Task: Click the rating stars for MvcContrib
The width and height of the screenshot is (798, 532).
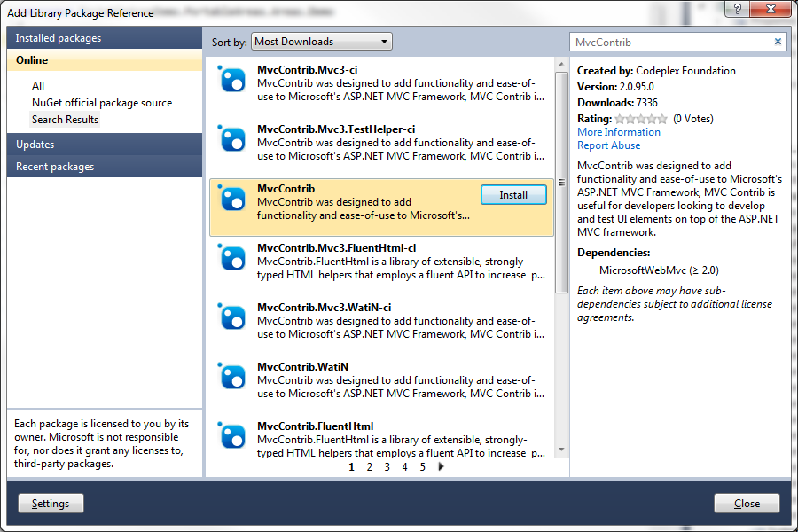Action: pyautogui.click(x=641, y=119)
